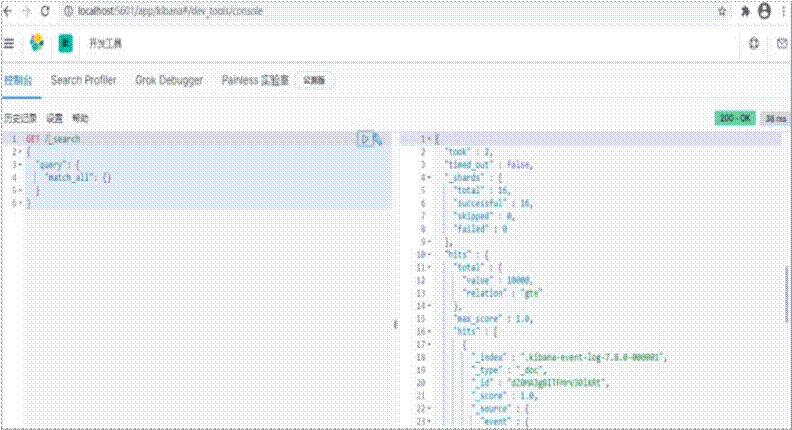
Task: Click the "skipped" : 0 line
Action: pos(484,216)
